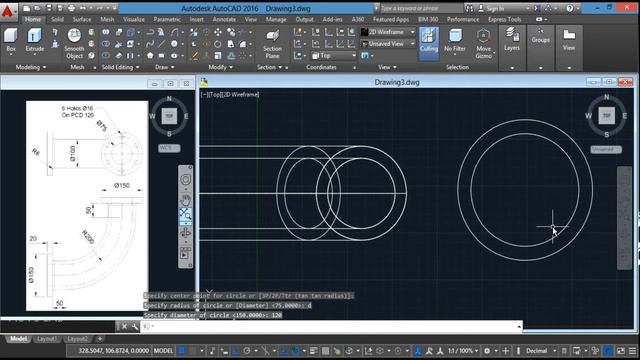
Task: Open the Unsaved View dropdown
Action: click(388, 44)
